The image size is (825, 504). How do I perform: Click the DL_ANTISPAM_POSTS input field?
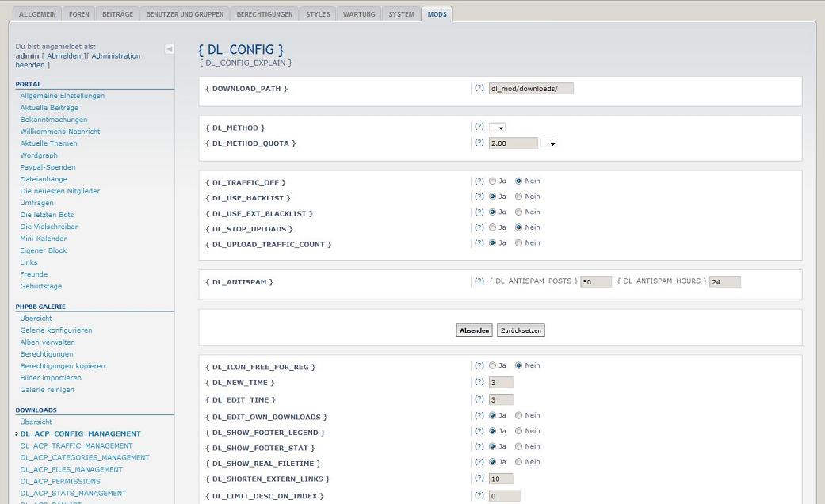[596, 282]
